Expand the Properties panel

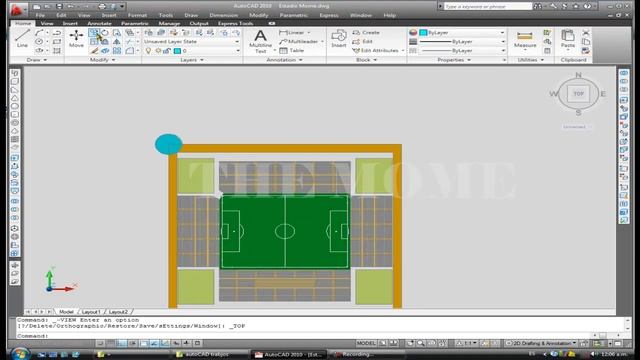[454, 60]
